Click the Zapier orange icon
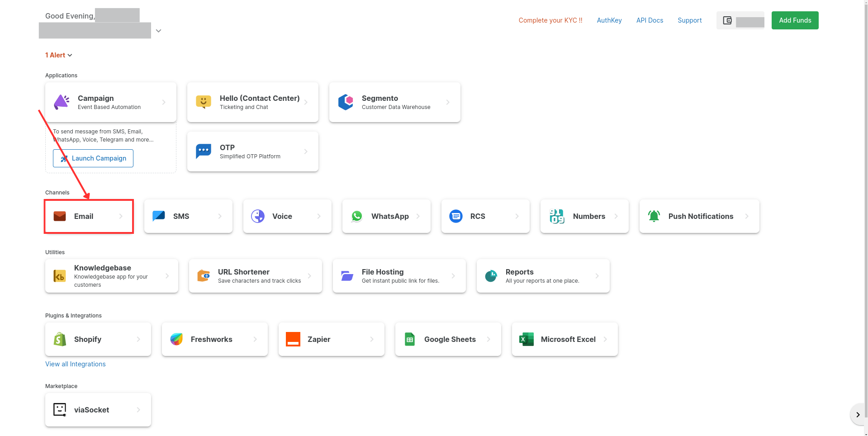This screenshot has width=868, height=436. [x=293, y=339]
